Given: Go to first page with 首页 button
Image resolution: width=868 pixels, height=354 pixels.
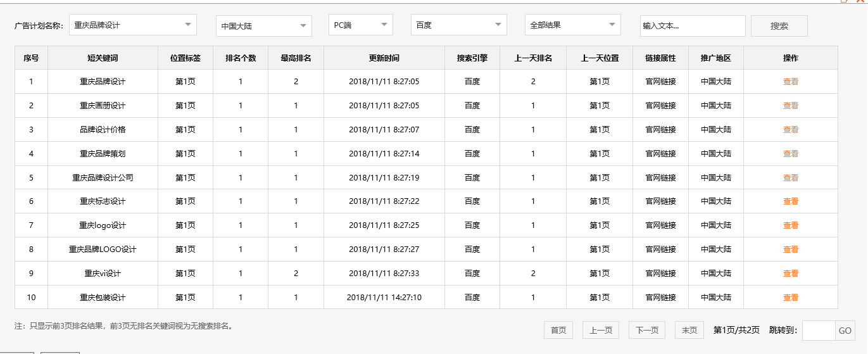Looking at the screenshot, I should [558, 330].
